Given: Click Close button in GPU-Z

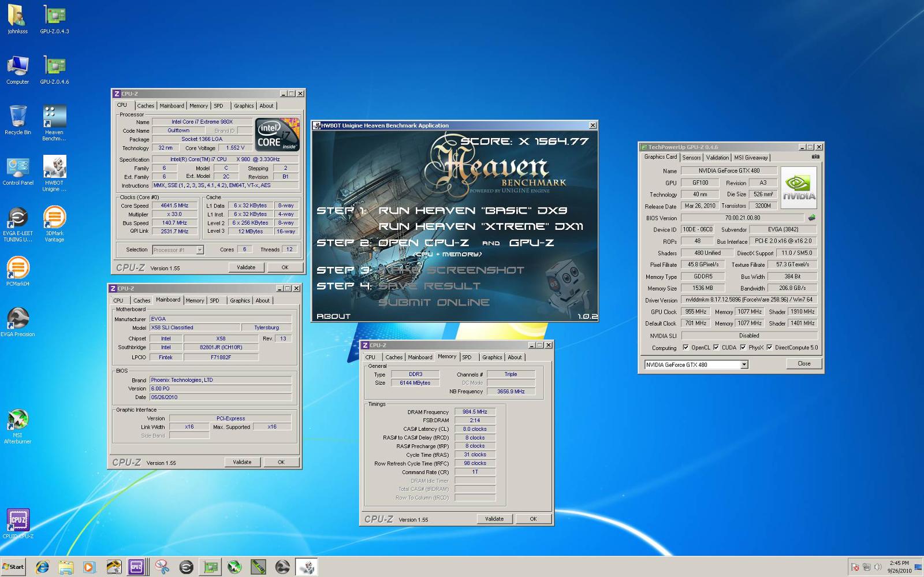Looking at the screenshot, I should (x=804, y=364).
